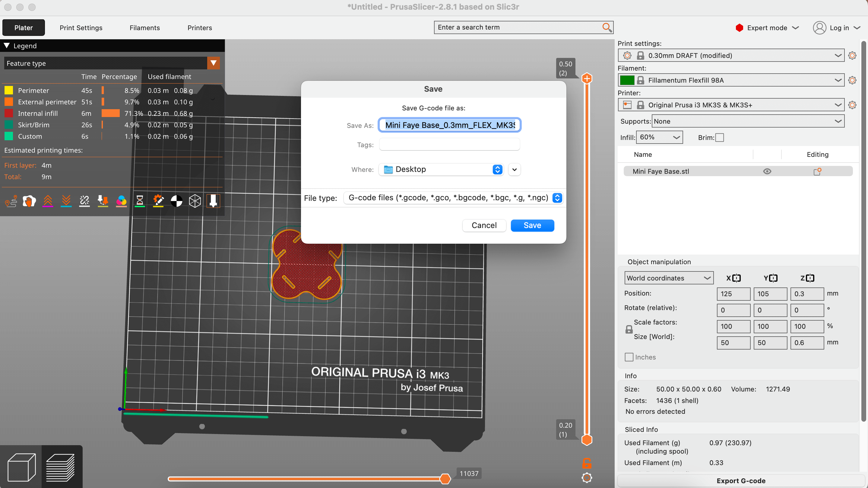Open the Printers tab

(x=199, y=28)
